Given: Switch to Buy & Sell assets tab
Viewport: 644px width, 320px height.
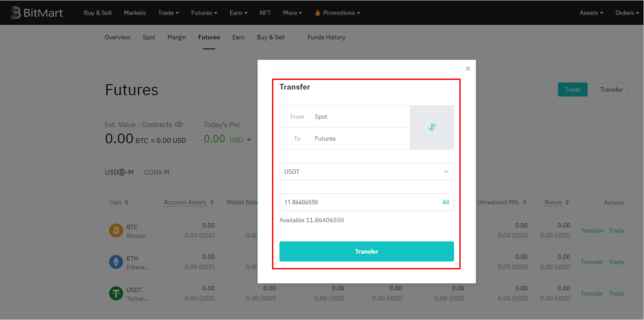Looking at the screenshot, I should coord(271,37).
